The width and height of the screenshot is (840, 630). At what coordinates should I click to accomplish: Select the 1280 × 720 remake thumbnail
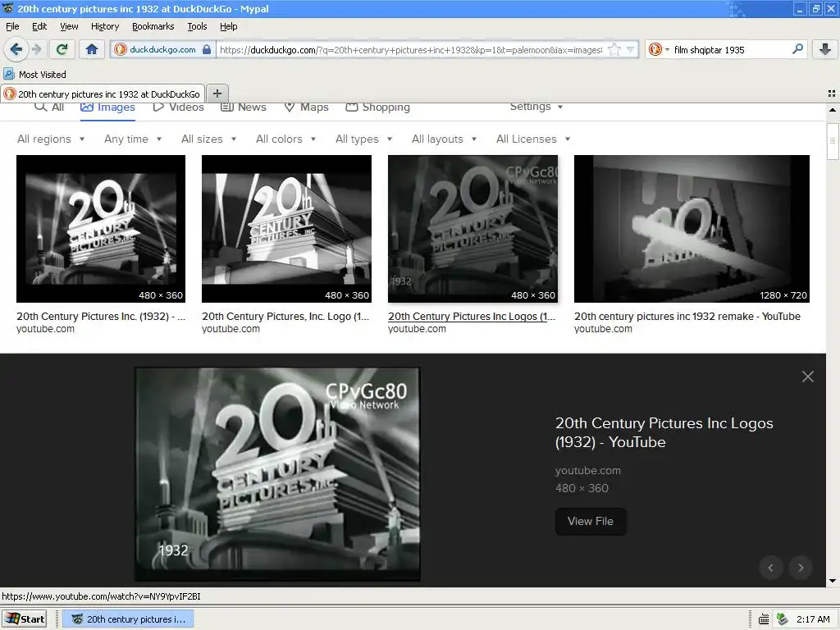(692, 229)
